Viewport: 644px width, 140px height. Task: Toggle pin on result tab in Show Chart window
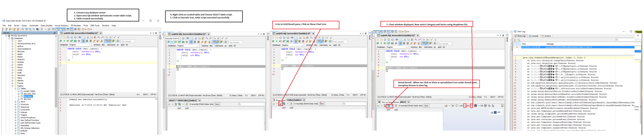304,100
